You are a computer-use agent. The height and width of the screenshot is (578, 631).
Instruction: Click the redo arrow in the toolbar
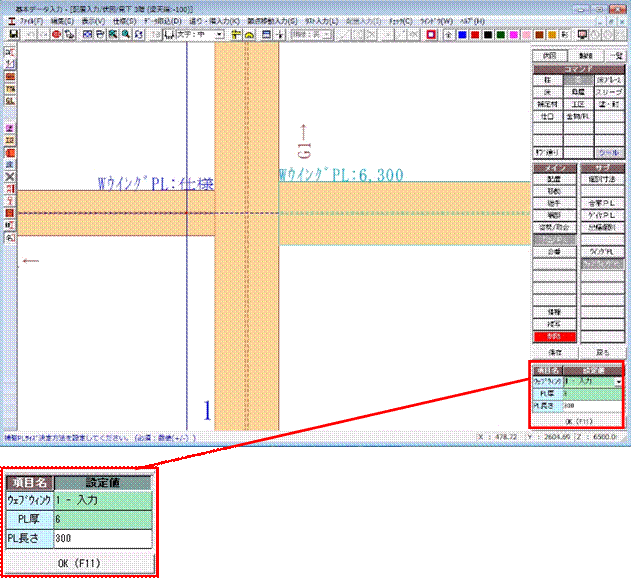coord(43,35)
